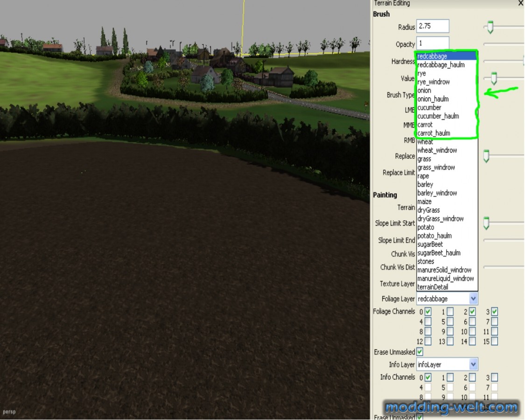Tick Foliage Channel 13 checkbox
The width and height of the screenshot is (525, 420).
(x=450, y=341)
